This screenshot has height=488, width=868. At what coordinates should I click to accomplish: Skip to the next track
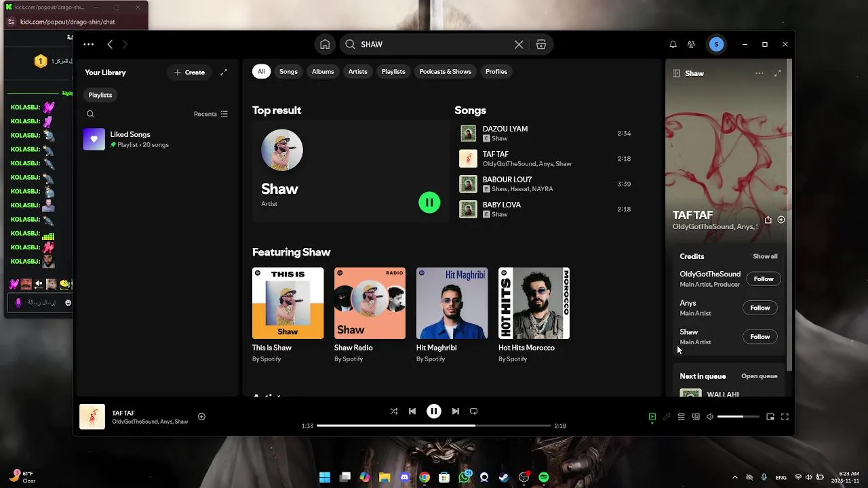tap(456, 411)
